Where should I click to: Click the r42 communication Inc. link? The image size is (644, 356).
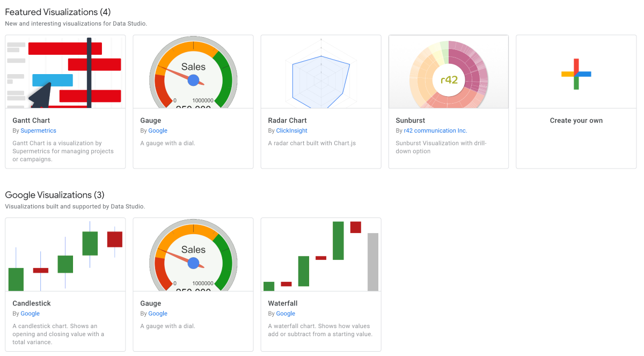435,130
